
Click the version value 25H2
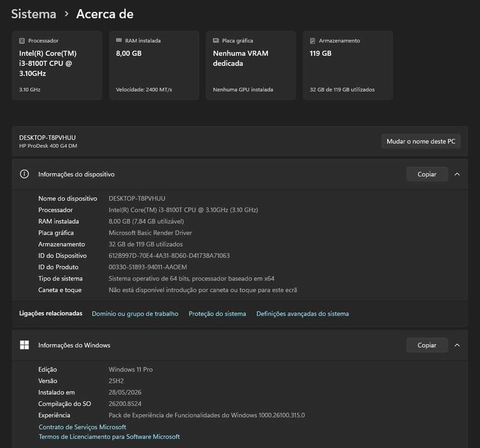[116, 381]
